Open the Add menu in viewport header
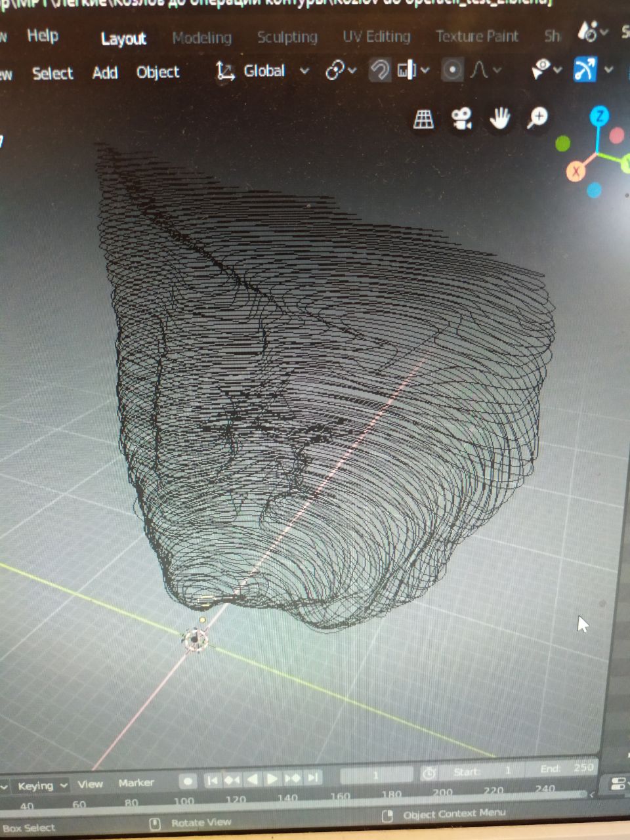Image resolution: width=630 pixels, height=840 pixels. tap(104, 72)
